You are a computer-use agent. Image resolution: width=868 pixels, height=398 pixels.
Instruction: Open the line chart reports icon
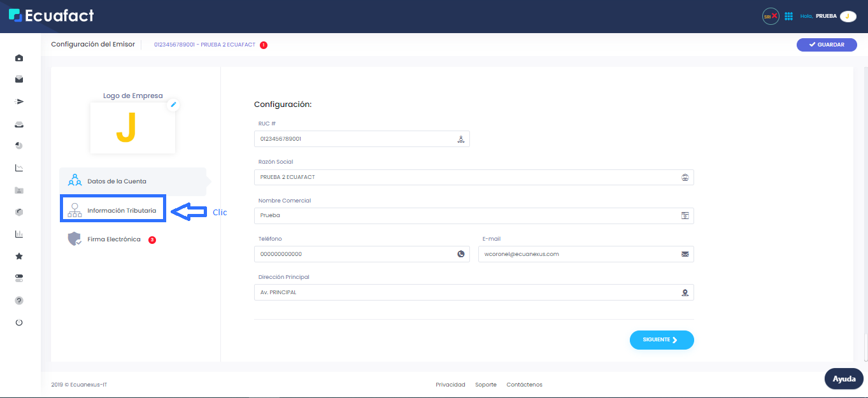coord(18,167)
